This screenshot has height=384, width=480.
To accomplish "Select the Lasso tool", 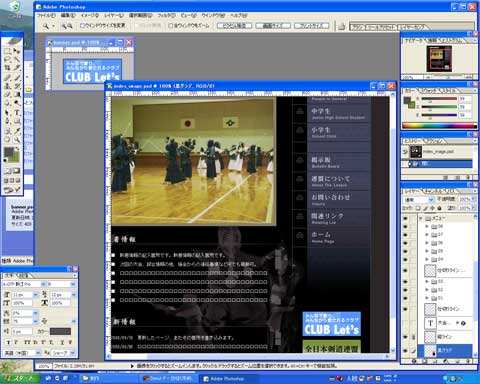I will (7, 59).
